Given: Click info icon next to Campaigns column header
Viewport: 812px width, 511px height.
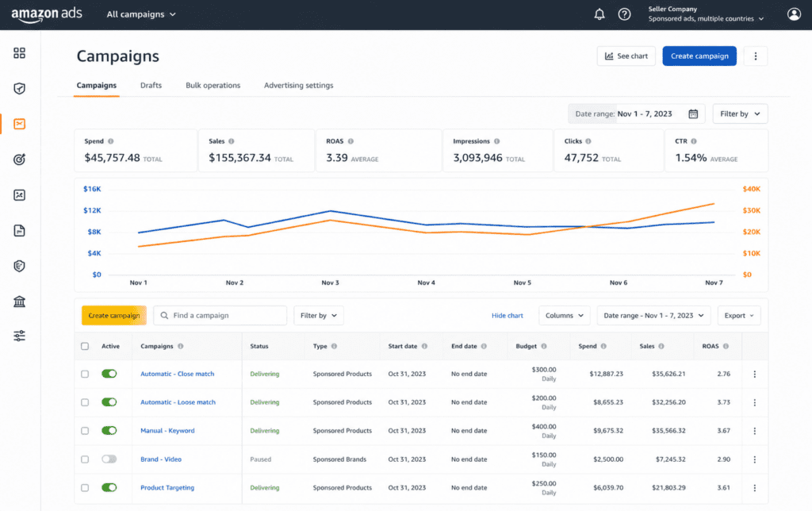Looking at the screenshot, I should (180, 346).
